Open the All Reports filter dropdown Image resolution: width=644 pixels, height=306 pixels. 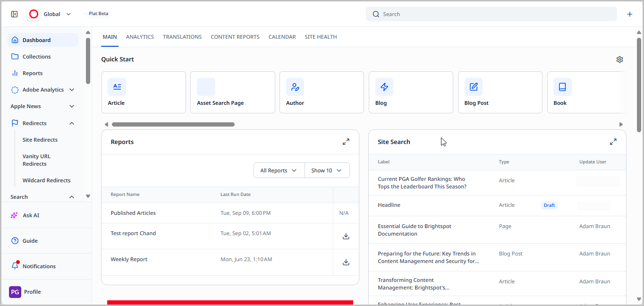click(x=279, y=170)
